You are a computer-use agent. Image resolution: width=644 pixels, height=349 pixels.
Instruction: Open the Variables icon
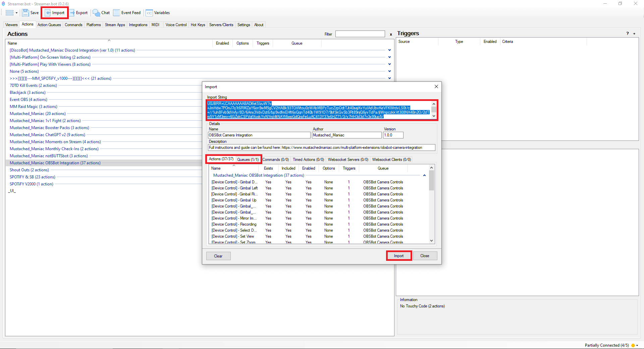(x=149, y=13)
